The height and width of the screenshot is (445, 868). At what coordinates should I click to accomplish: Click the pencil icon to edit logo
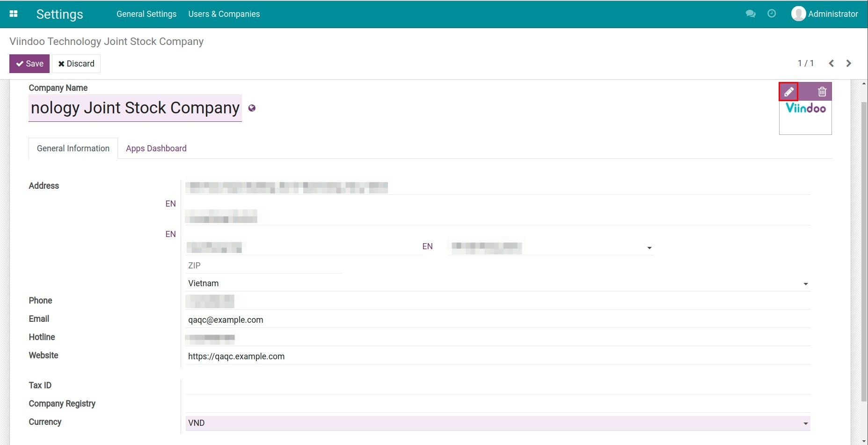[x=788, y=92]
